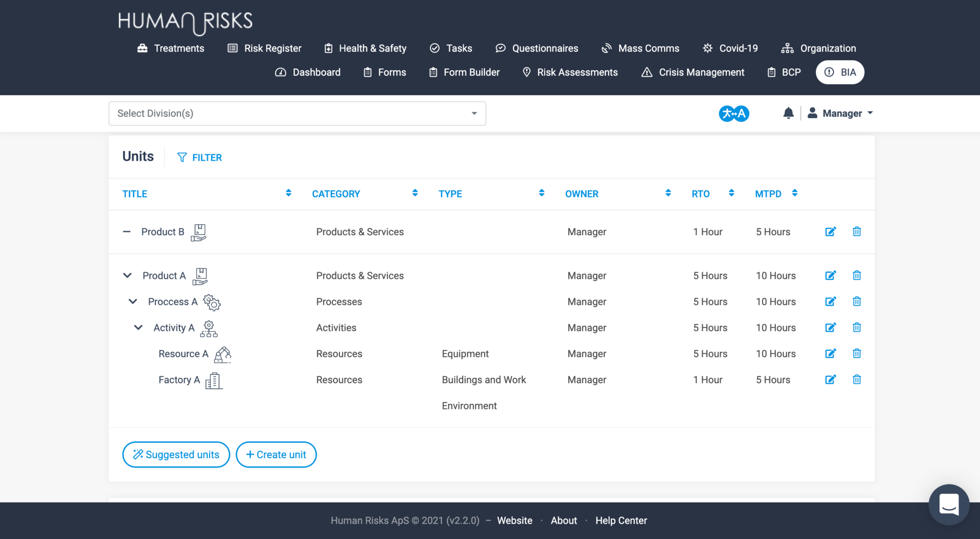This screenshot has width=980, height=539.
Task: Click the trash icon for Activity A
Action: pos(857,328)
